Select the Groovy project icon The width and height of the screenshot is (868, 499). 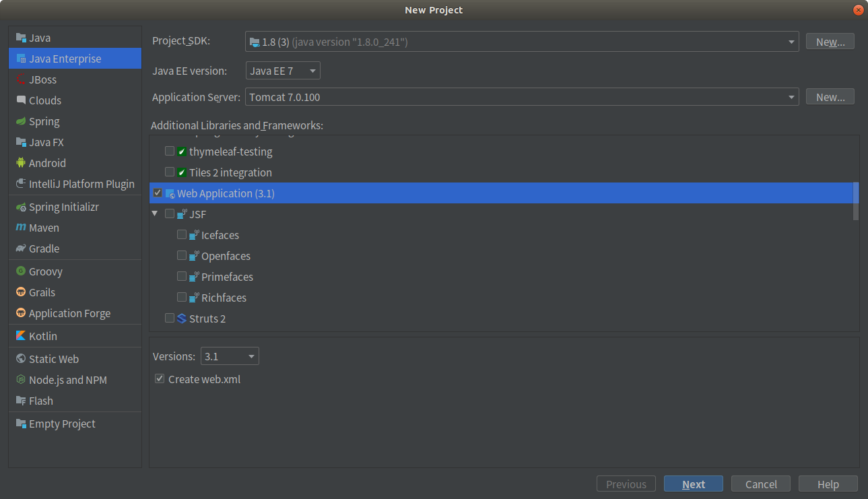click(20, 271)
